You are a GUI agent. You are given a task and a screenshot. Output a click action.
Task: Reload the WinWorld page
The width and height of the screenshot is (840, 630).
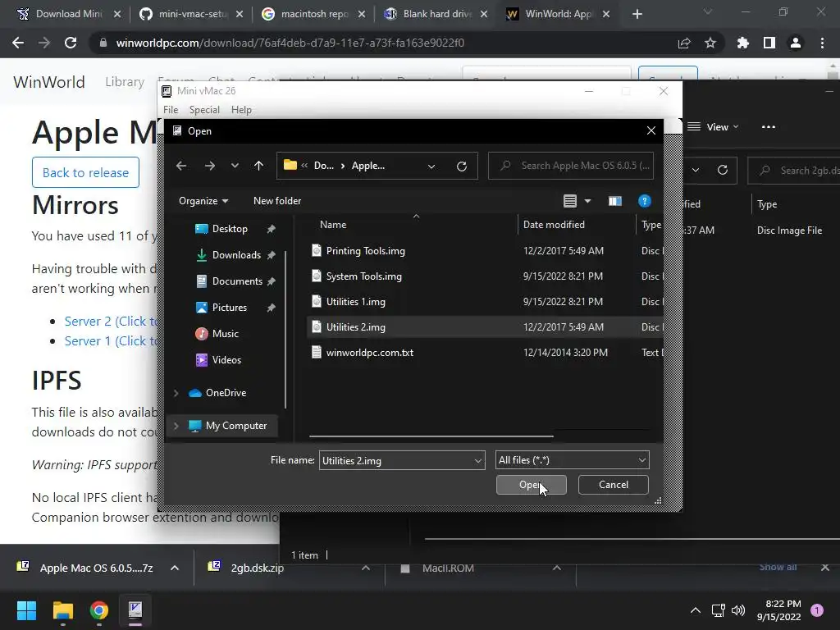pos(71,43)
